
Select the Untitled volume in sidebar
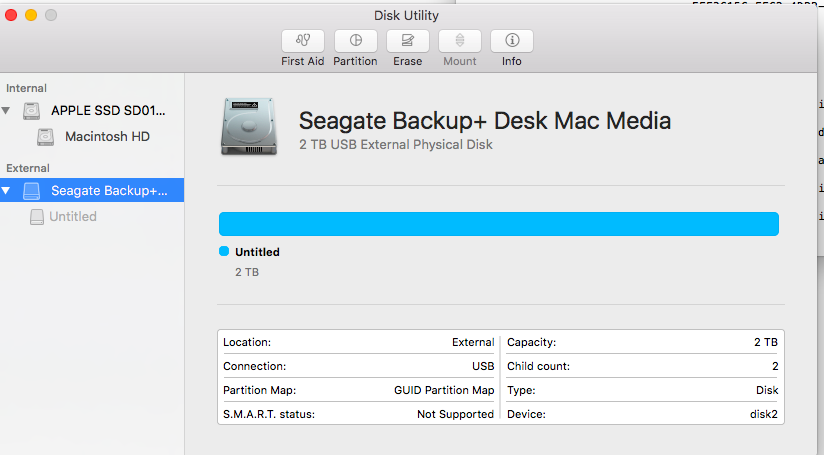pyautogui.click(x=73, y=216)
